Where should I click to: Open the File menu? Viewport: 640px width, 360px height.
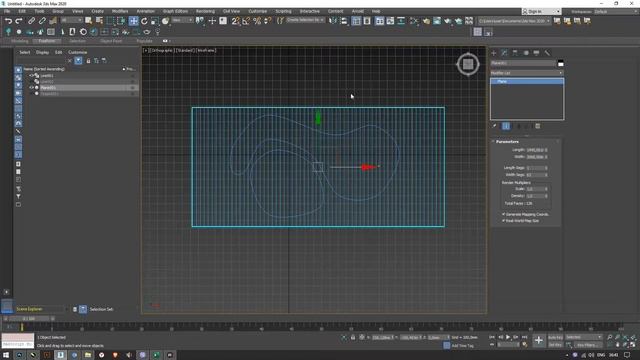pos(7,11)
